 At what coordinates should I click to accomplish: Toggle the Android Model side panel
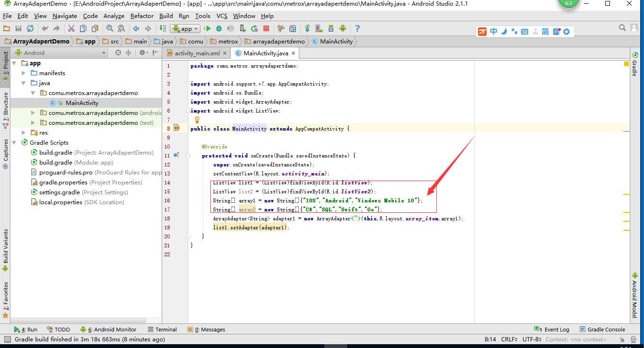click(x=635, y=296)
